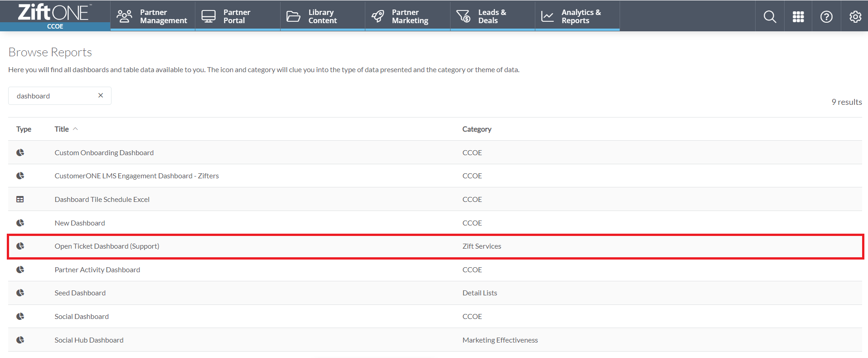Open the Partner Portal menu
This screenshot has height=358, width=868.
(238, 16)
